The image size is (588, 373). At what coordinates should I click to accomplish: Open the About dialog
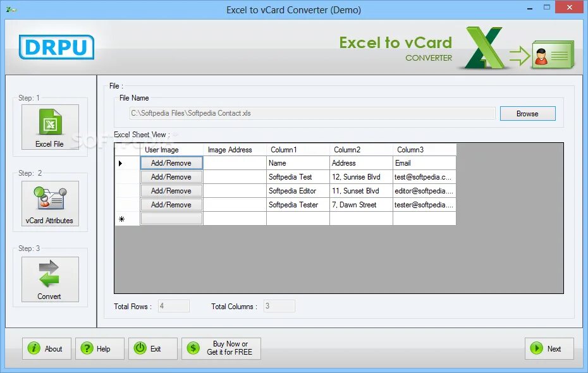click(x=47, y=348)
